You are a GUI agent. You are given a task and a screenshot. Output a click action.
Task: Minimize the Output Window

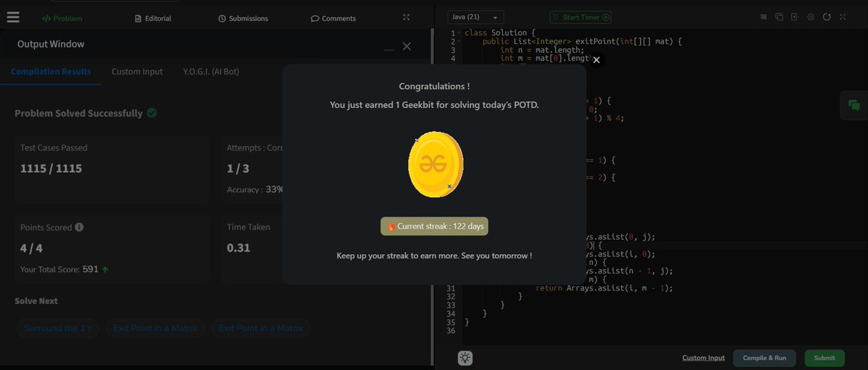389,48
